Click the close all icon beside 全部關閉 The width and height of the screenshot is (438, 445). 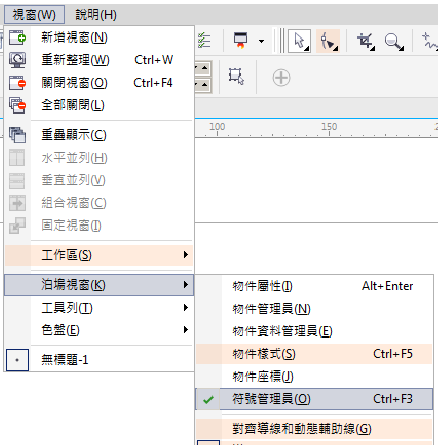(x=17, y=105)
